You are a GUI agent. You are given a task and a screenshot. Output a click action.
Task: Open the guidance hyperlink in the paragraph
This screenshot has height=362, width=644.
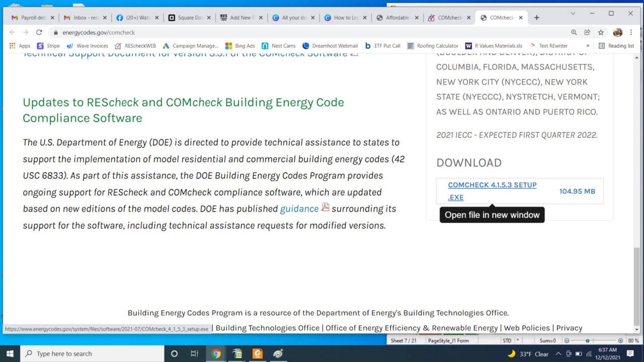pos(299,208)
